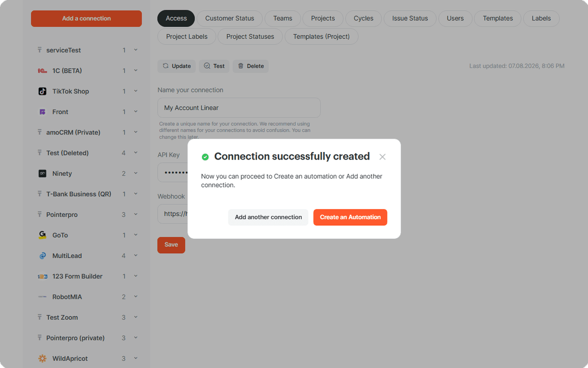Click the Front app icon
The height and width of the screenshot is (368, 588).
click(43, 112)
